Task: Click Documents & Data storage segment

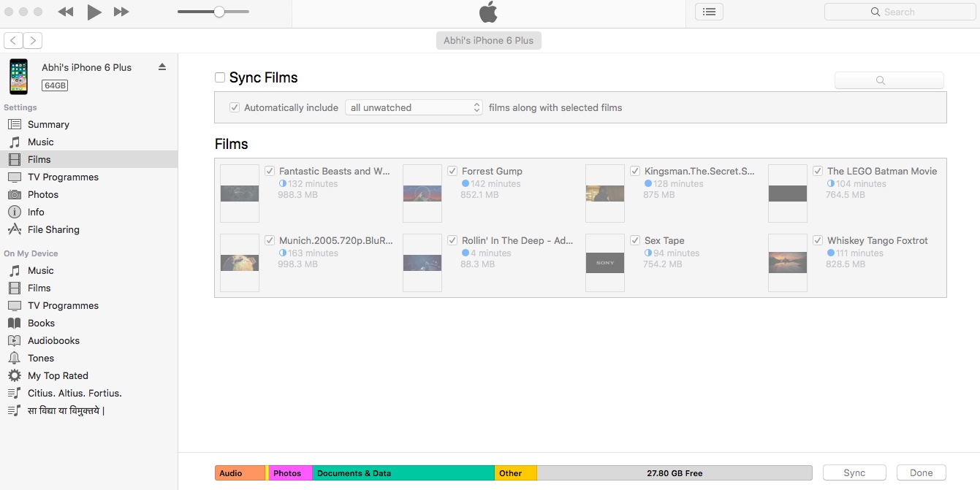Action: (403, 473)
